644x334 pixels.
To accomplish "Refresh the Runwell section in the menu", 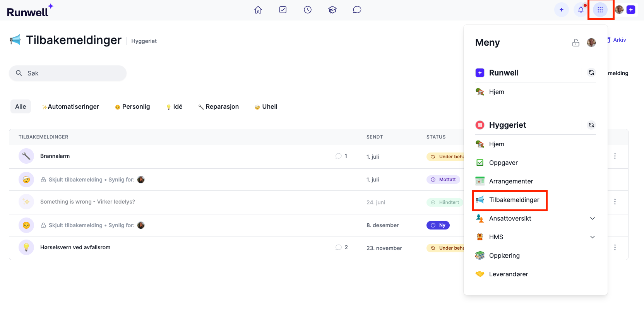I will coord(591,72).
